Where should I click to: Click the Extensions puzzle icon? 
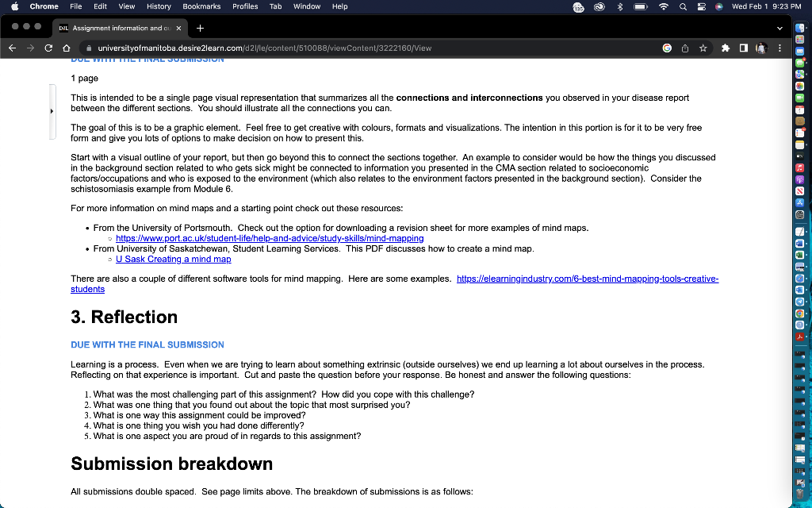tap(726, 48)
